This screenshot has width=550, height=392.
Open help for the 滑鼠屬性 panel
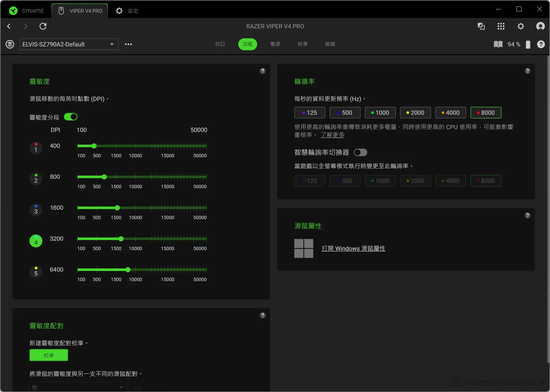(x=528, y=215)
